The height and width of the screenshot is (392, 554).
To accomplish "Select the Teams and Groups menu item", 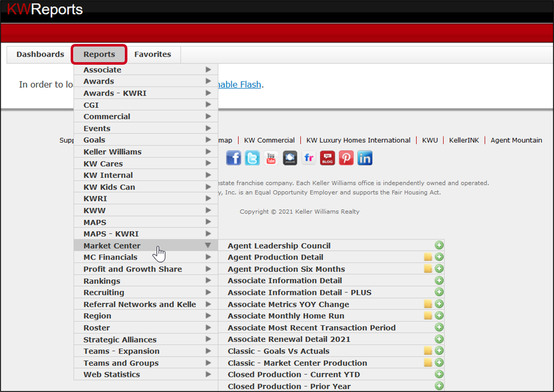I will 146,363.
